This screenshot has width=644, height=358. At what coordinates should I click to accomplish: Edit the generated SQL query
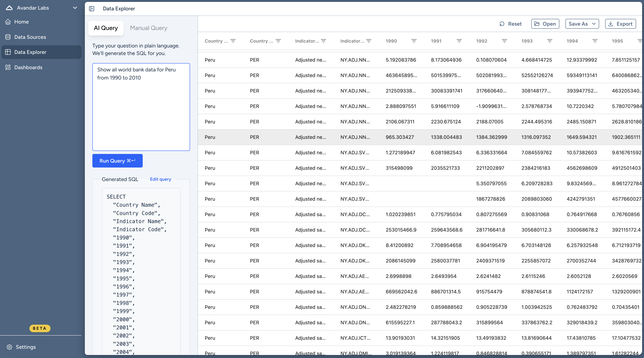coord(160,179)
